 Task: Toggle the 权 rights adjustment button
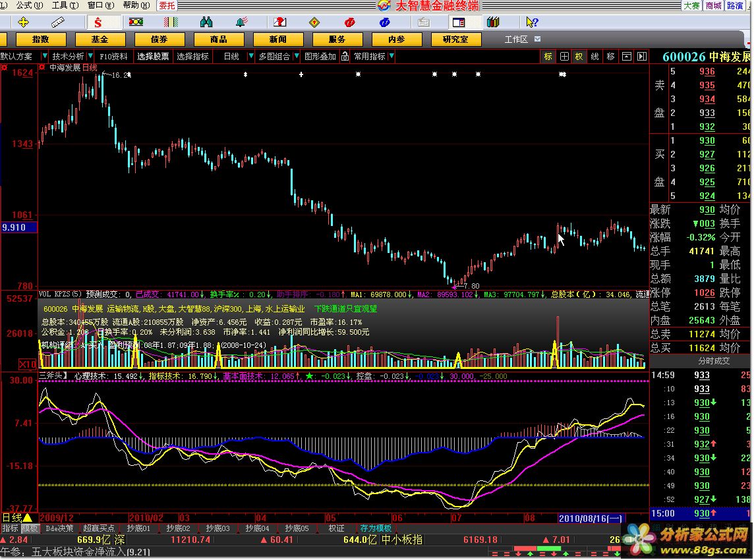pyautogui.click(x=579, y=56)
